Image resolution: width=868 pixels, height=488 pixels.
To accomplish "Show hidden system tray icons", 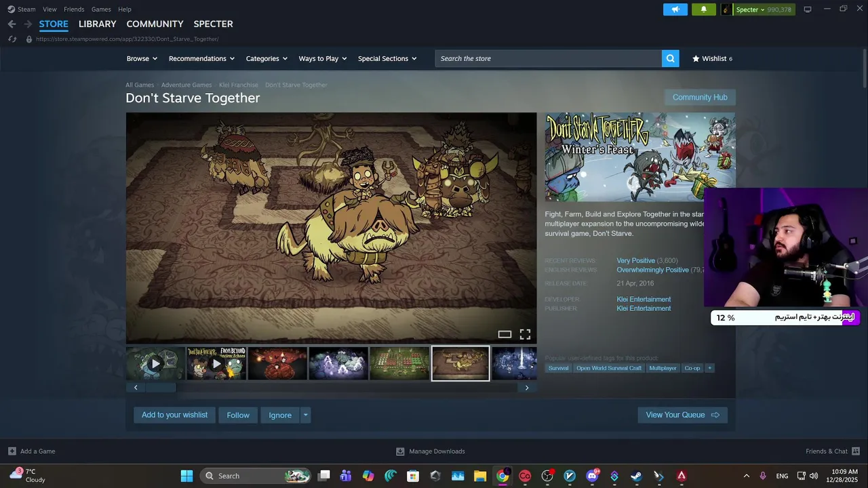I will 747,476.
